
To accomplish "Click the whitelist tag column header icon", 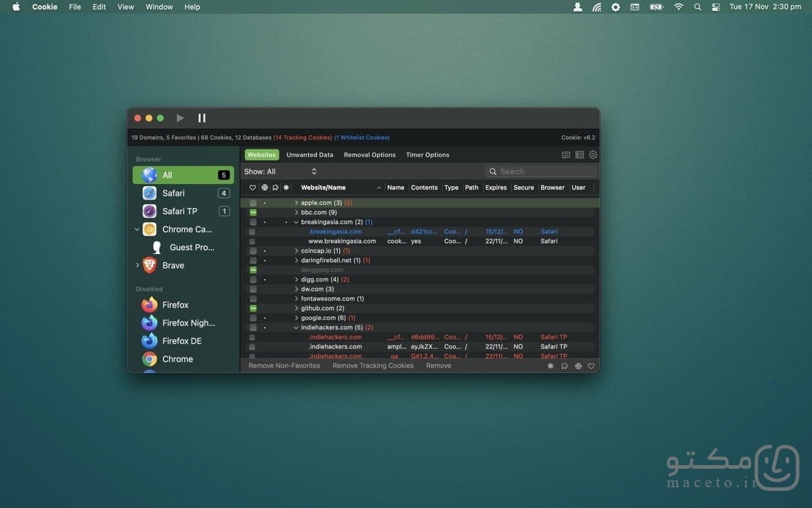I will click(275, 188).
